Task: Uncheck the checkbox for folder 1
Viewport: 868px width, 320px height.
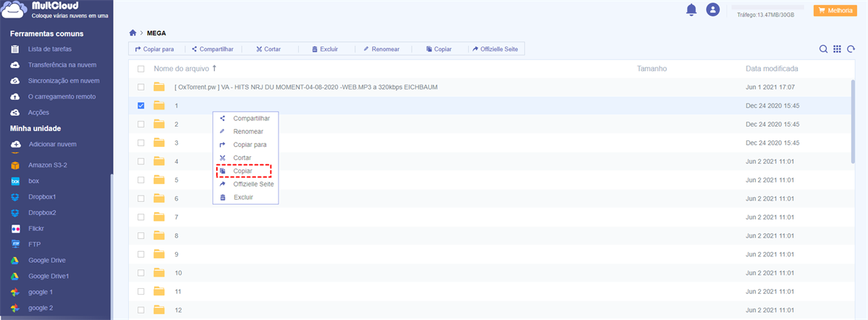Action: (x=141, y=106)
